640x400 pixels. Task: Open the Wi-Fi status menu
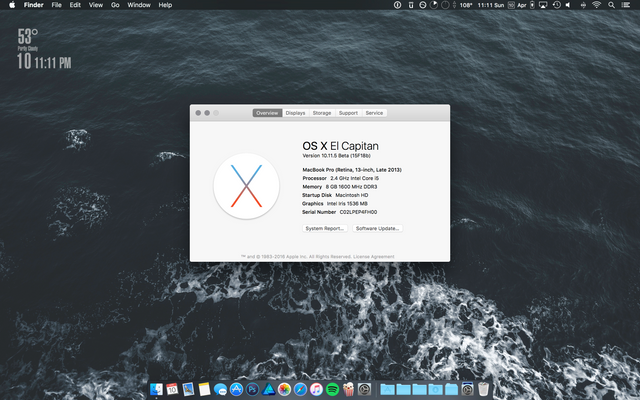tap(597, 5)
